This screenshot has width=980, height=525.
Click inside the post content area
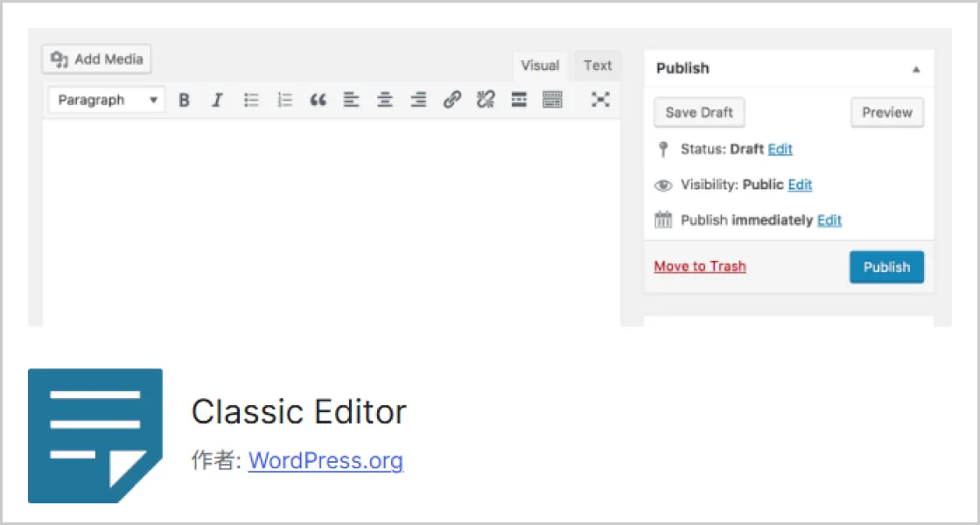click(x=332, y=219)
